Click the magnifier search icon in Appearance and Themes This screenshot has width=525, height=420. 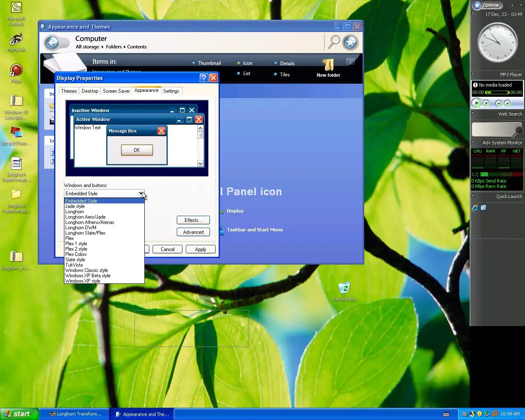[334, 42]
